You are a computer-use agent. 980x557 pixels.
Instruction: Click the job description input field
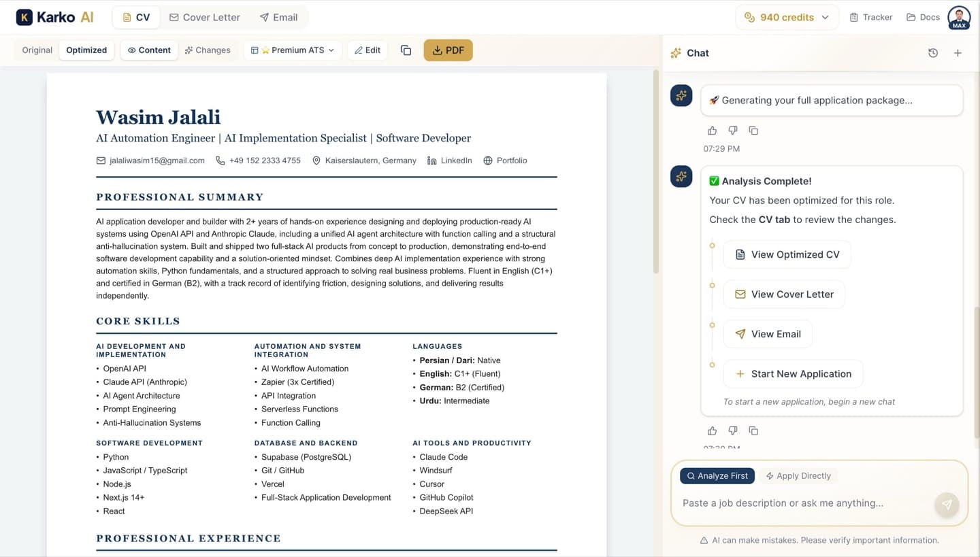click(x=783, y=503)
